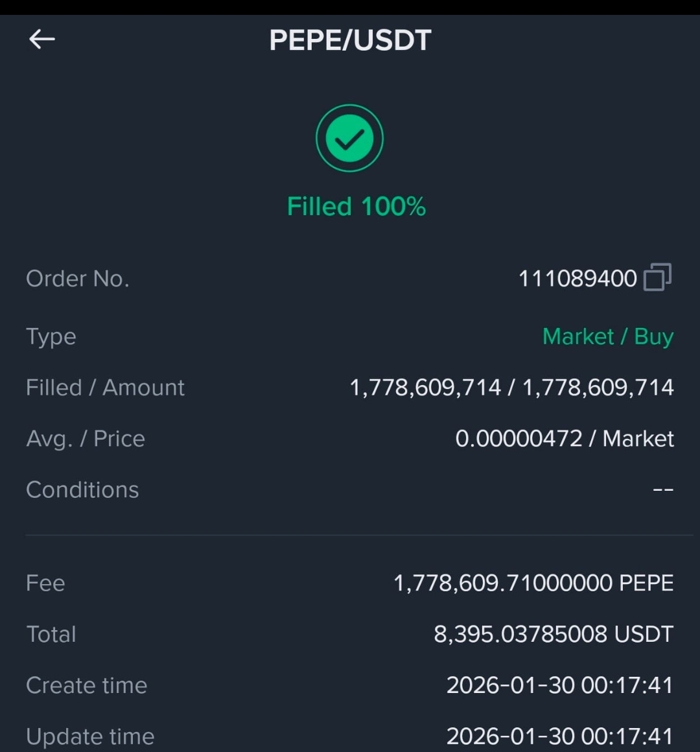Screen dimensions: 700x752
Task: Tap the Order No. label
Action: click(78, 279)
